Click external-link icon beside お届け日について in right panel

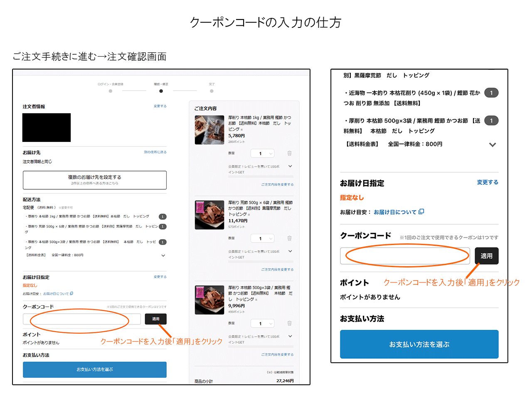click(421, 212)
